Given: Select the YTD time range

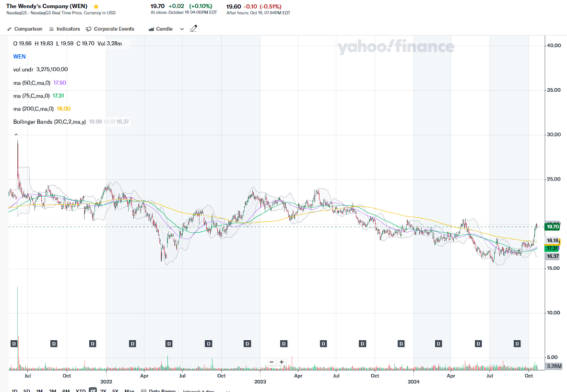Looking at the screenshot, I should (x=81, y=391).
